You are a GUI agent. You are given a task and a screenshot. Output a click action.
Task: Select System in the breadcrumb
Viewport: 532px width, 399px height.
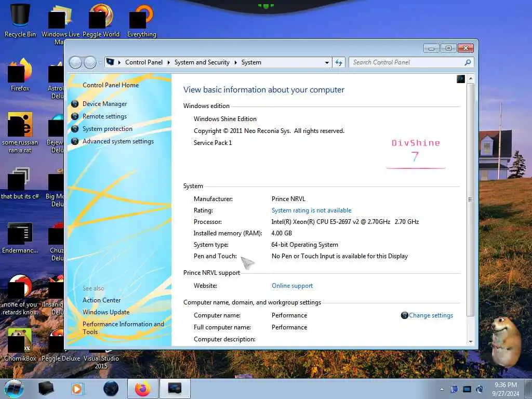tap(251, 62)
